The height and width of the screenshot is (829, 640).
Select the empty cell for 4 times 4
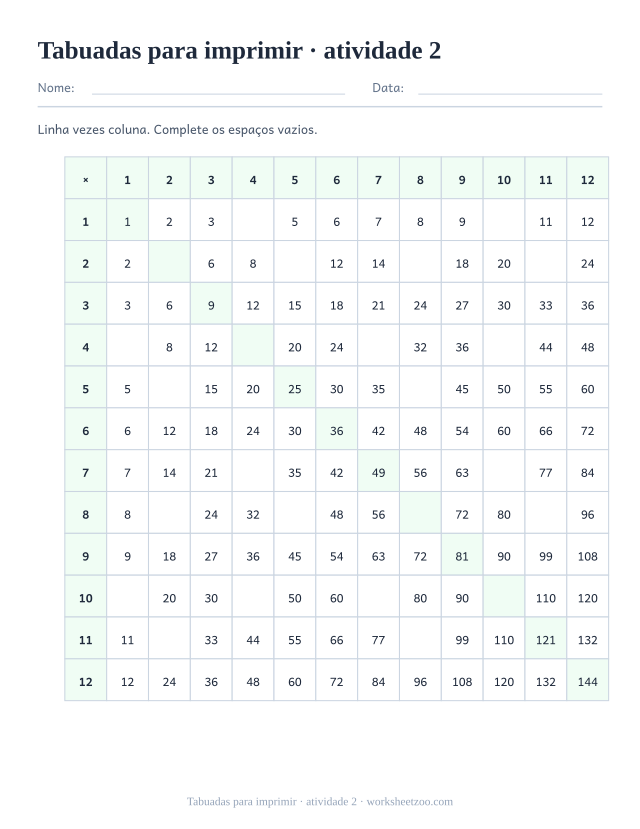pos(253,347)
